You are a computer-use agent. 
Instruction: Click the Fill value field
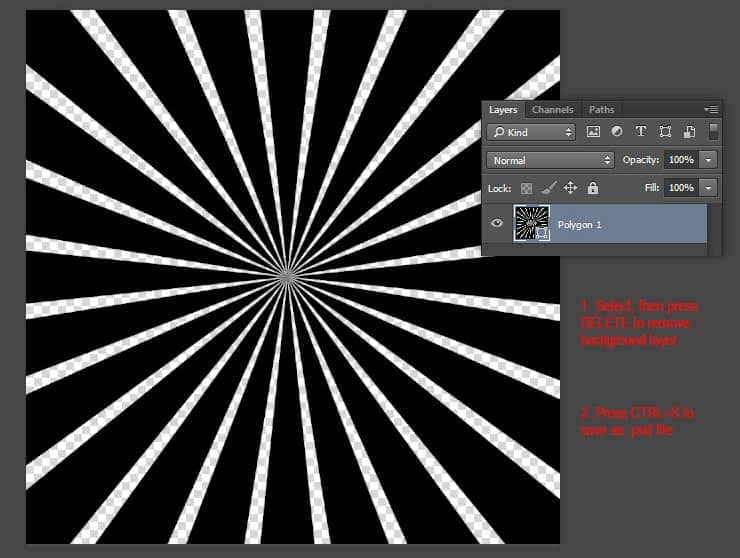681,187
